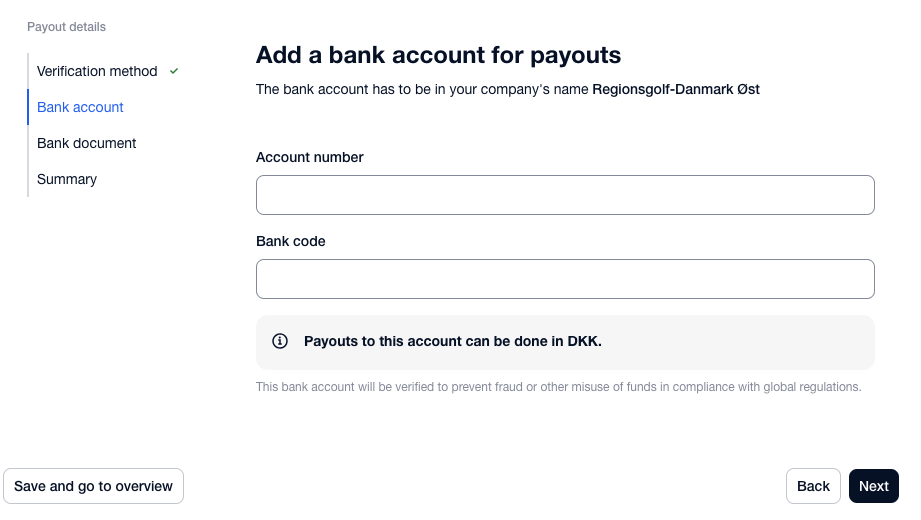
Task: Focus the Bank code input field
Action: (565, 279)
